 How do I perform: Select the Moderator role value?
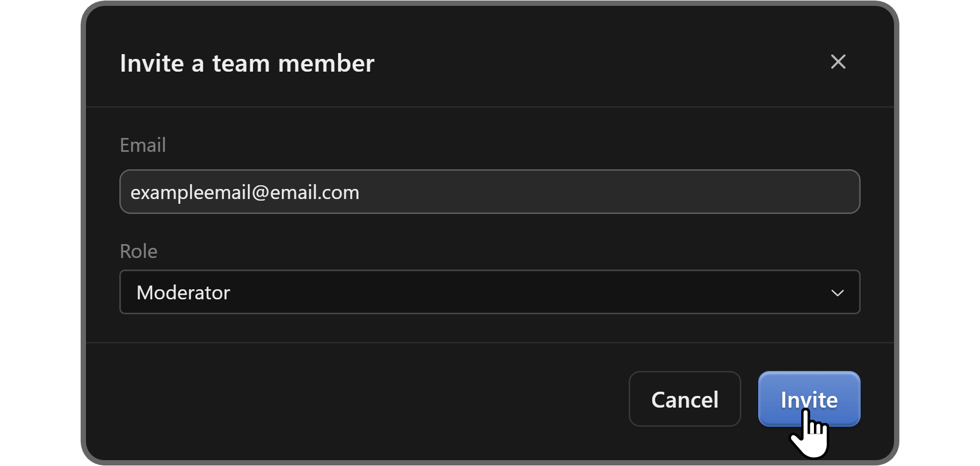tap(183, 293)
